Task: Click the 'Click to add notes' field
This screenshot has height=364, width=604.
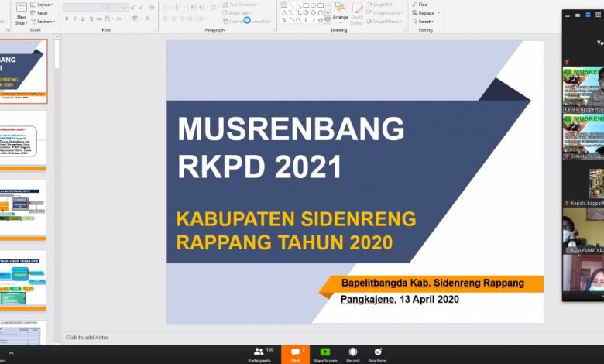Action: 88,338
